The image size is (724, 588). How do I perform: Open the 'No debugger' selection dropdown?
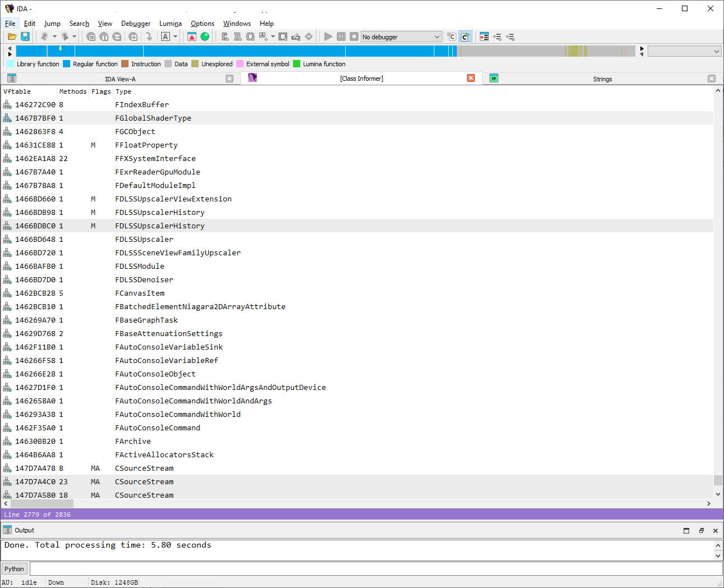(x=401, y=36)
